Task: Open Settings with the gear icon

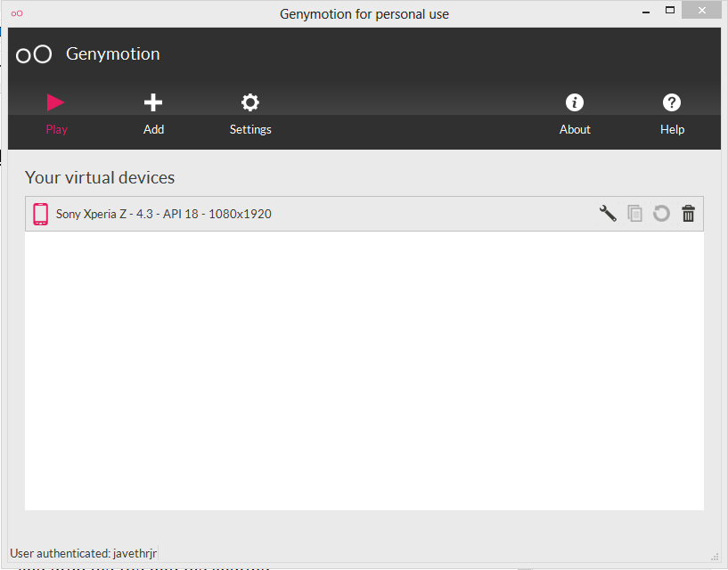Action: [250, 102]
